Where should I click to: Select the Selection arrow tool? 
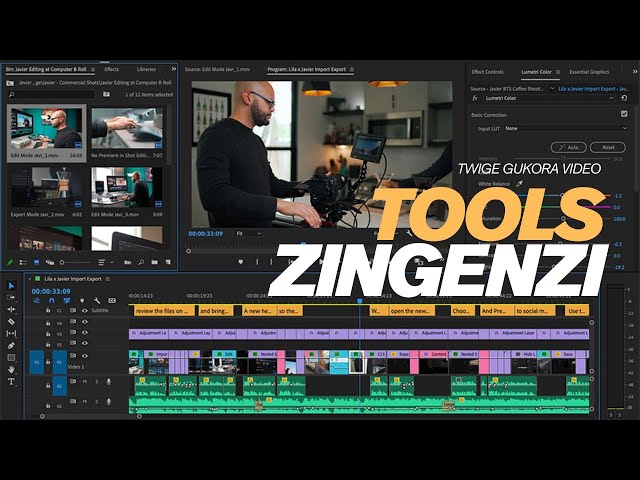[11, 286]
